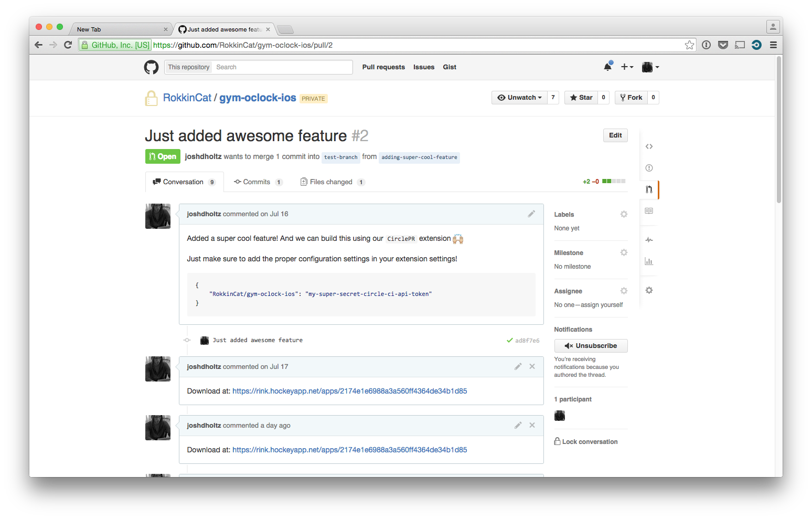Click Lock conversation link

(586, 442)
